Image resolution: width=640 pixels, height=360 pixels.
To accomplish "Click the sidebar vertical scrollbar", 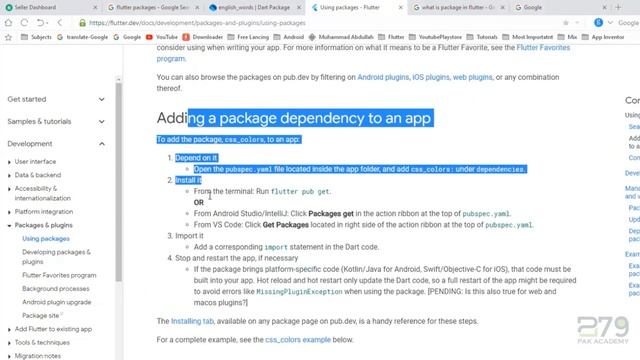I will point(118,182).
